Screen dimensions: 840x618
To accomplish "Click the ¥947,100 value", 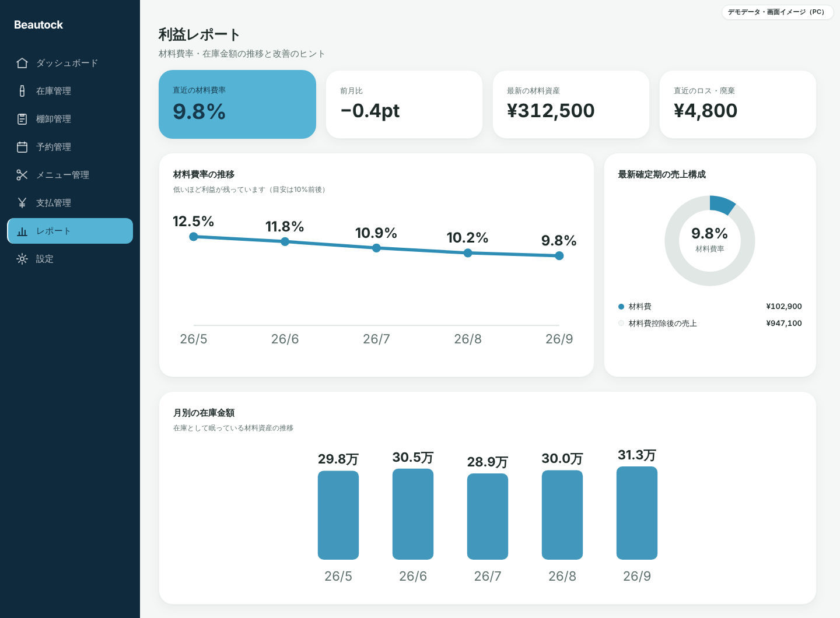I will click(x=784, y=324).
